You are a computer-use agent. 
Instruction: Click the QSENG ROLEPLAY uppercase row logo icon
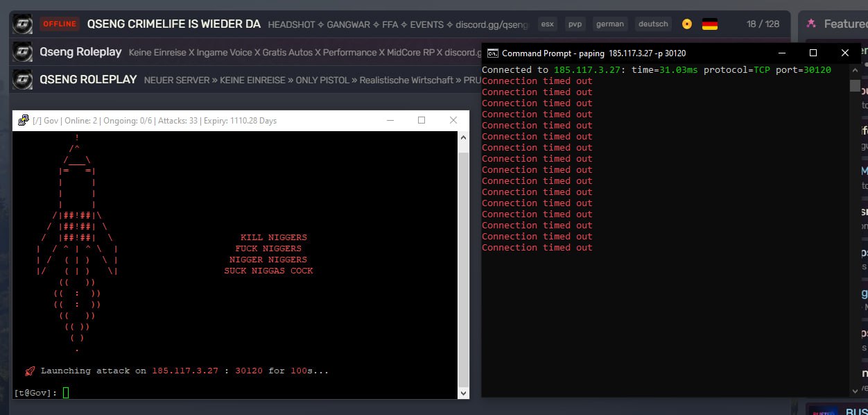coord(23,80)
